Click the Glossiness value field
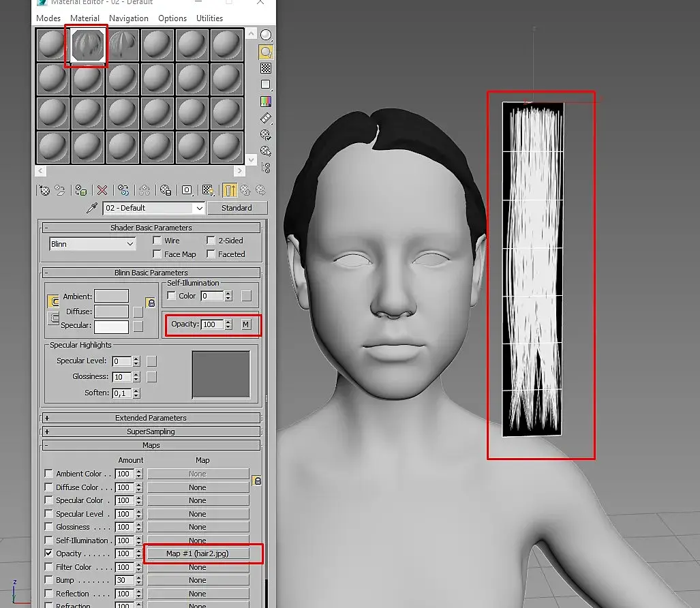The width and height of the screenshot is (700, 608). point(122,377)
